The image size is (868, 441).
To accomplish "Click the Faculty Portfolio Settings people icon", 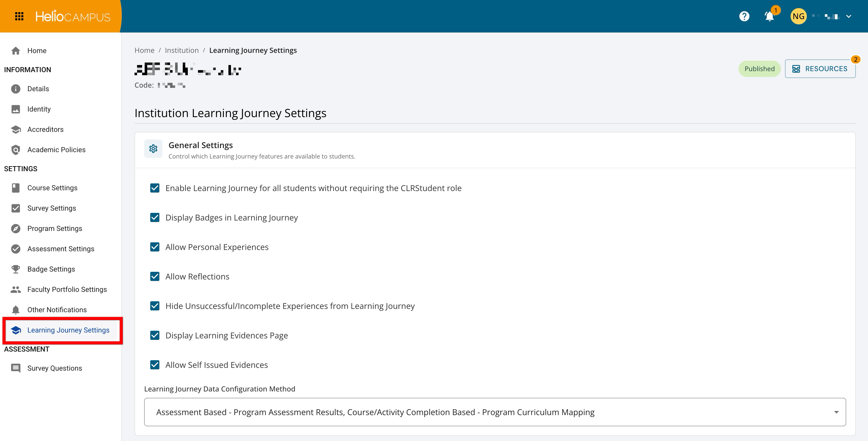I will point(15,289).
